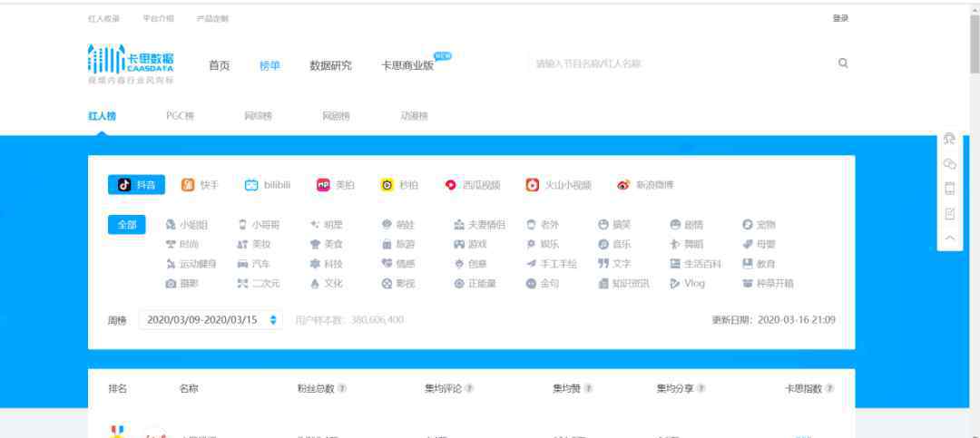Click the magnifier search icon
The image size is (980, 438).
pyautogui.click(x=843, y=63)
